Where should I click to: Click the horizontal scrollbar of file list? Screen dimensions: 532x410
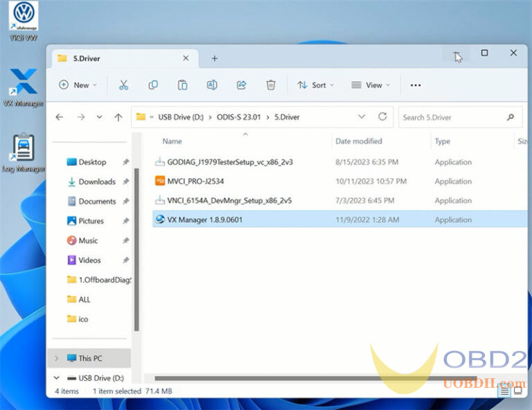click(x=316, y=378)
